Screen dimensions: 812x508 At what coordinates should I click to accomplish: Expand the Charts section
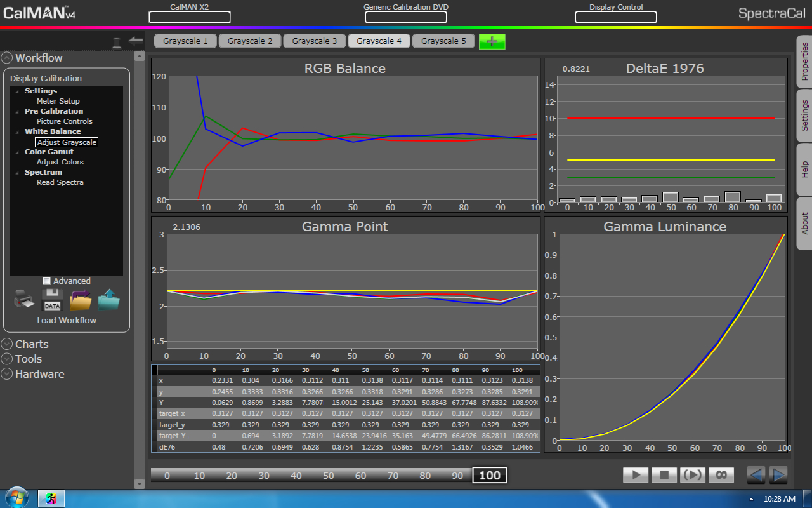(x=7, y=344)
